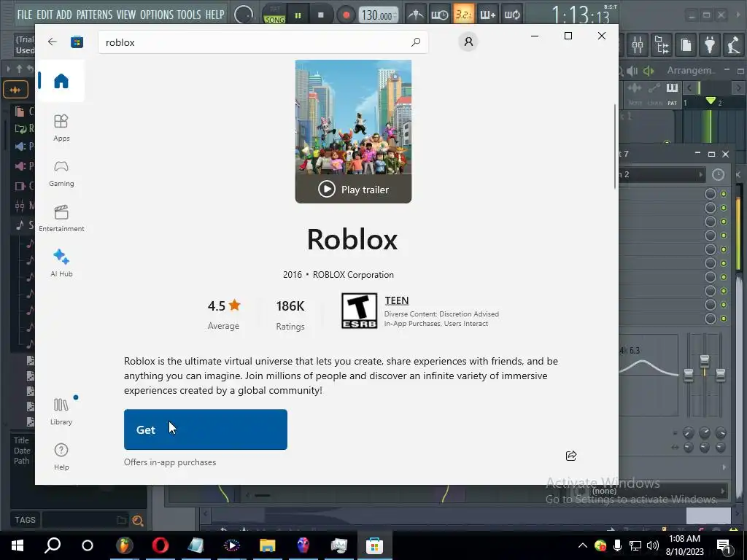The height and width of the screenshot is (560, 747).
Task: Go to Store Home
Action: tap(61, 81)
